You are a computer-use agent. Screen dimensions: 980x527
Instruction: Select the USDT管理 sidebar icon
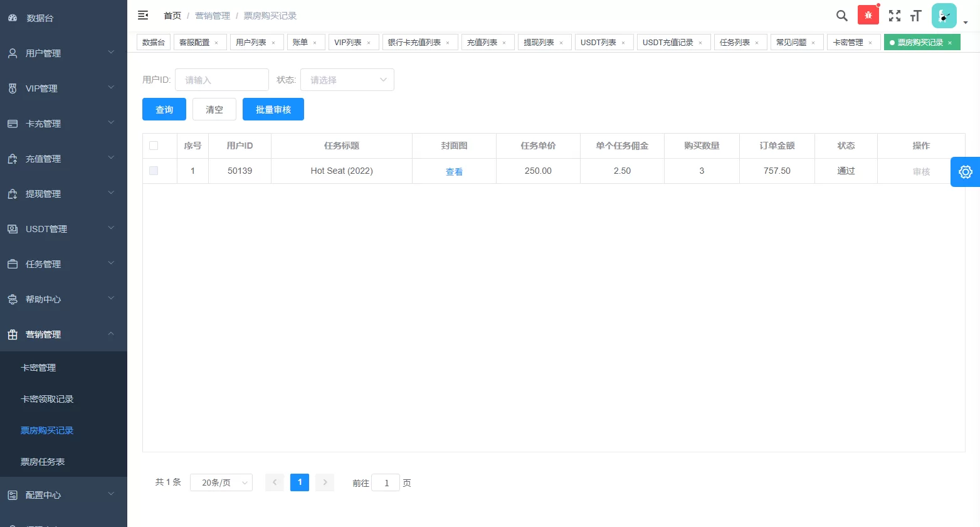pos(12,228)
